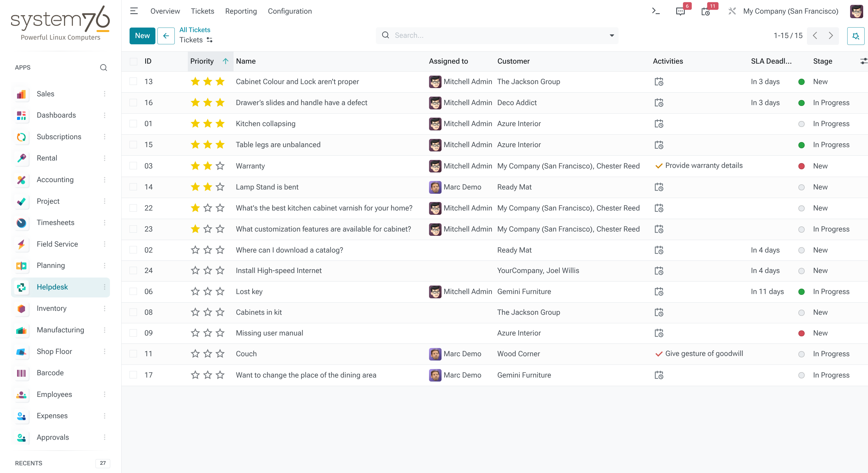
Task: Open the Helpdesk app options kebab menu
Action: coord(105,287)
